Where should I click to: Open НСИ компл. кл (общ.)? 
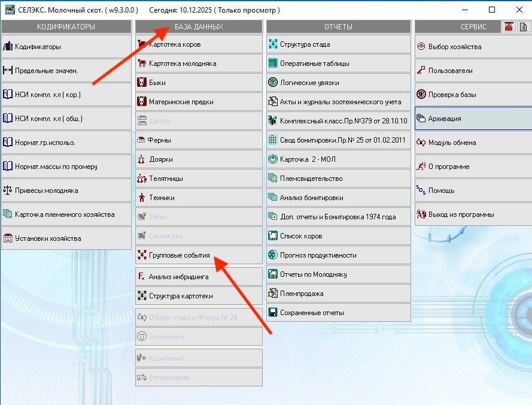point(66,119)
